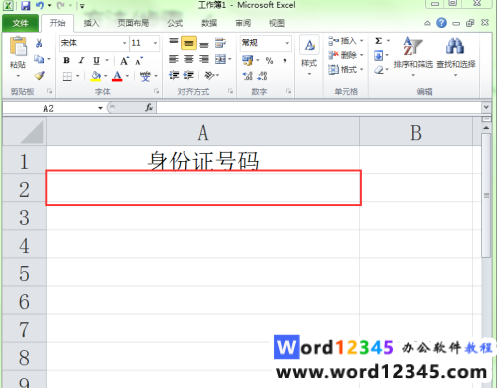The width and height of the screenshot is (497, 388).
Task: Click into the formula bar
Action: [x=319, y=108]
